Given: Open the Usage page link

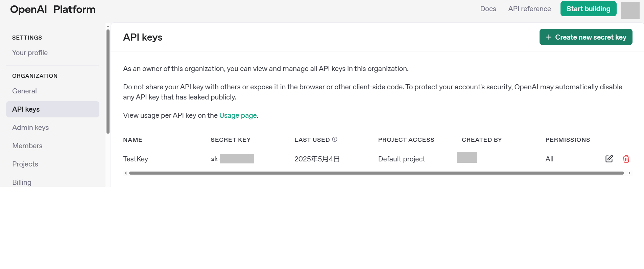Looking at the screenshot, I should (x=238, y=115).
